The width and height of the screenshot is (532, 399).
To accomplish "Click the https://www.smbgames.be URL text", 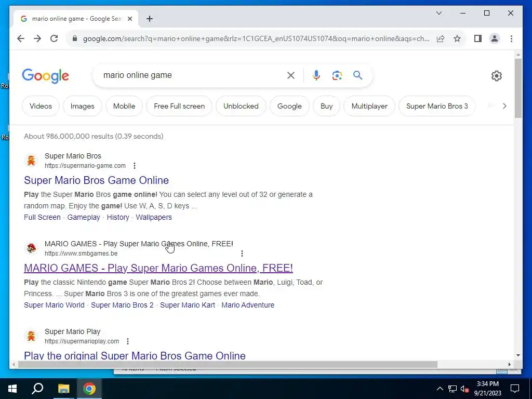I will (x=81, y=254).
